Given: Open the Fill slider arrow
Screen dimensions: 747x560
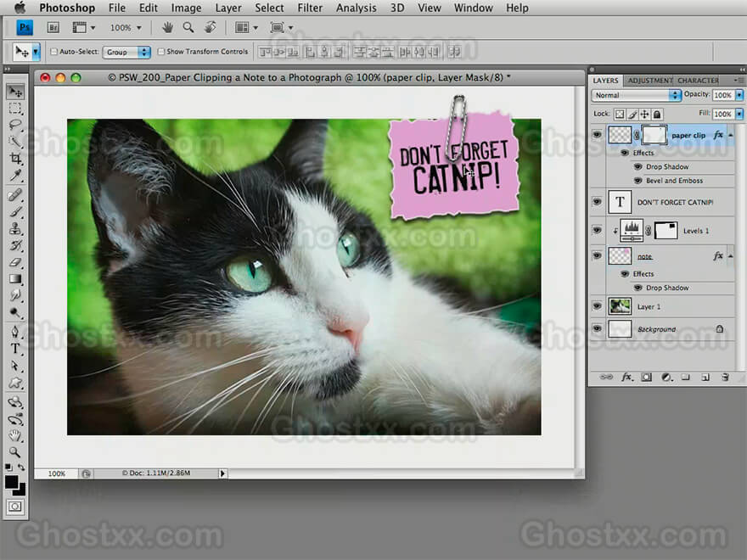Looking at the screenshot, I should (x=739, y=115).
